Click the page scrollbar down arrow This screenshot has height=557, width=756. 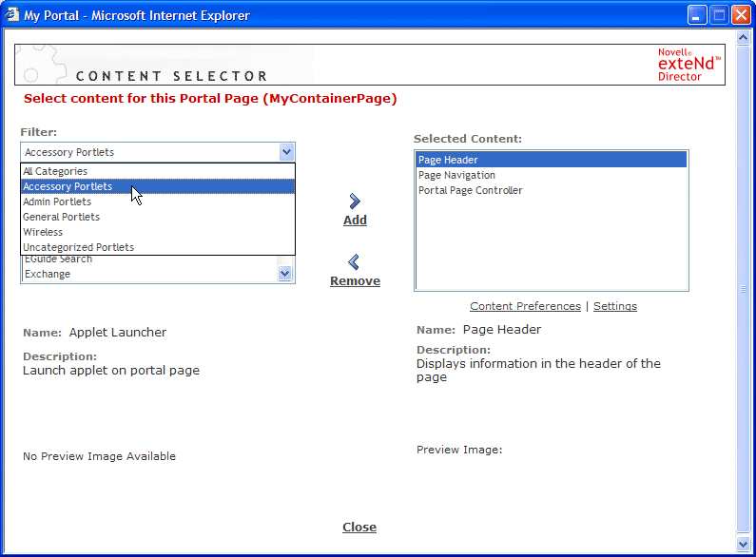pyautogui.click(x=743, y=545)
